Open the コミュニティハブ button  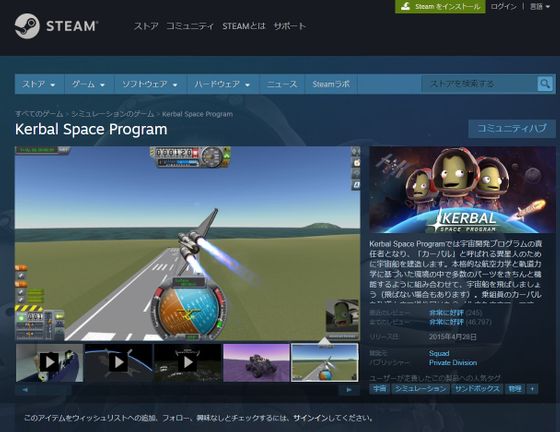point(512,129)
